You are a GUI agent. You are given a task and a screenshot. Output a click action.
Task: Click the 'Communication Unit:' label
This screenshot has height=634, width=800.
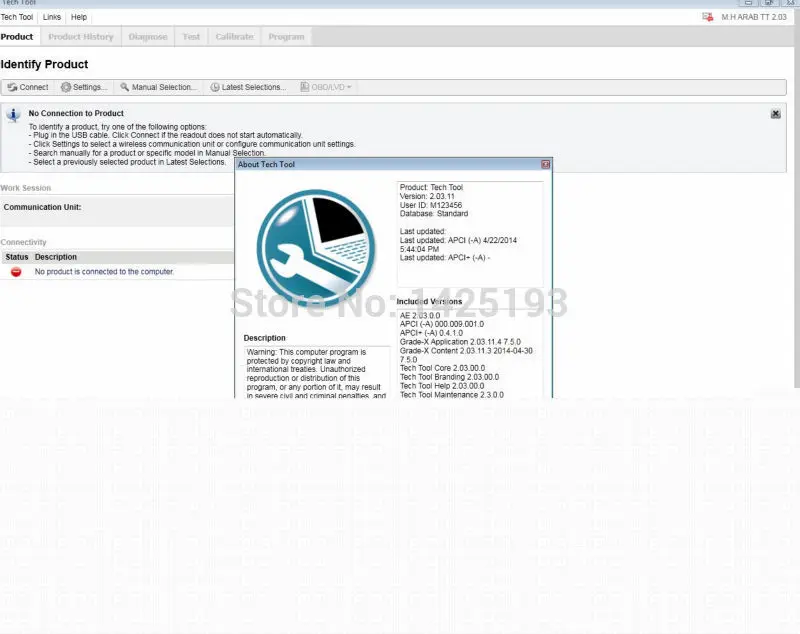pos(42,207)
